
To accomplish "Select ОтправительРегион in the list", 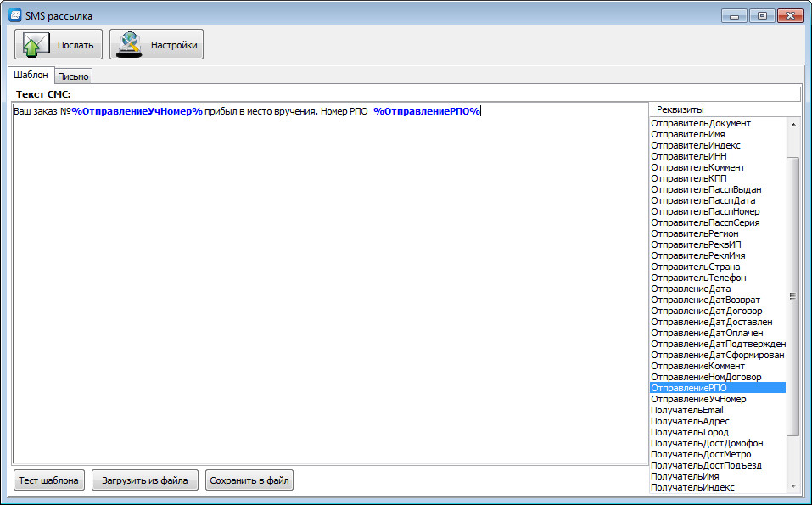I will point(718,233).
